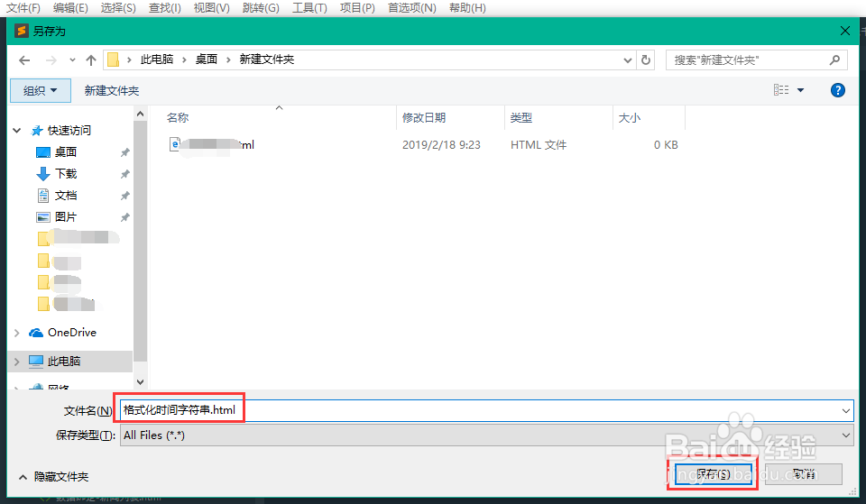This screenshot has width=866, height=504.
Task: Click the Pictures icon in sidebar
Action: click(43, 217)
